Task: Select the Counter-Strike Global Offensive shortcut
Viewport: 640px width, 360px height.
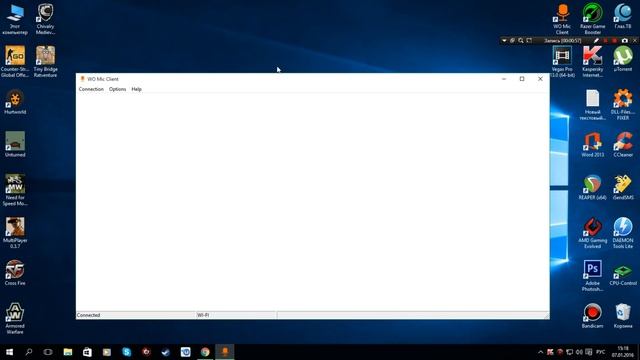Action: (15, 61)
